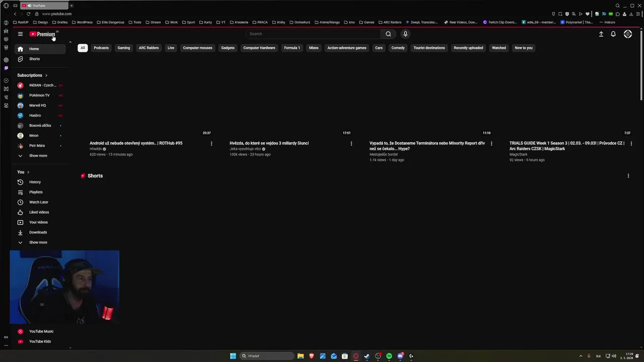Open options for the Hvězda 3 miliardy Sluncí video
Screen dimensions: 644x362
351,143
